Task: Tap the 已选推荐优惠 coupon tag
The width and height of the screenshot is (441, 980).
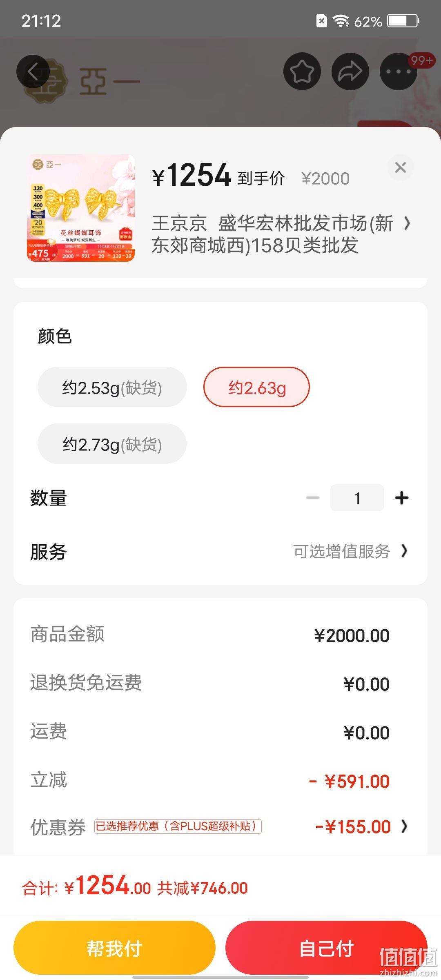Action: [178, 826]
